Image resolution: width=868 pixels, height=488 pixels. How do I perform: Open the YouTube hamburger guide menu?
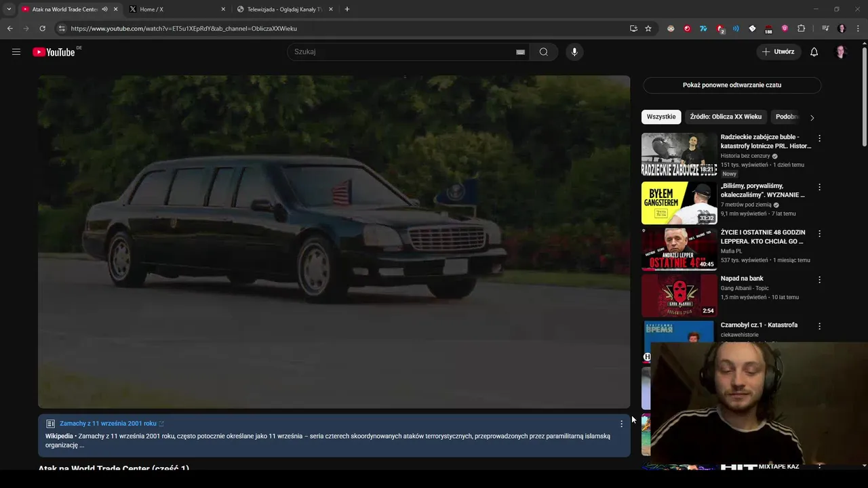click(16, 52)
